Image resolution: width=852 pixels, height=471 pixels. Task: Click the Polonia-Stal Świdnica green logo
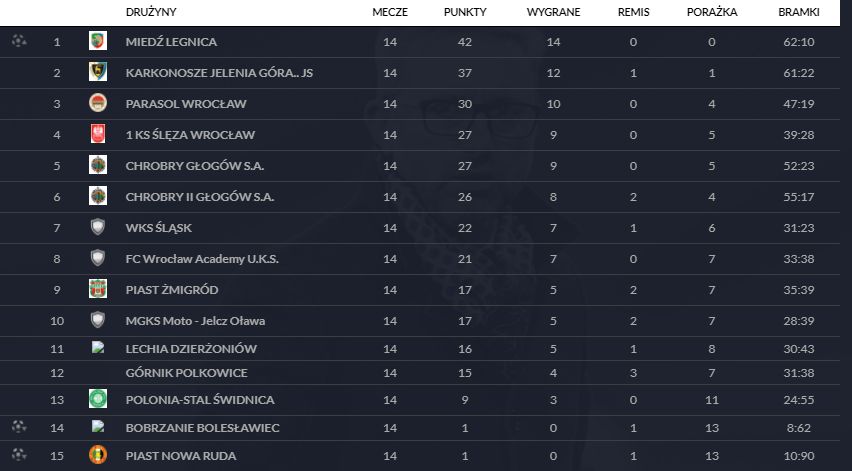98,398
